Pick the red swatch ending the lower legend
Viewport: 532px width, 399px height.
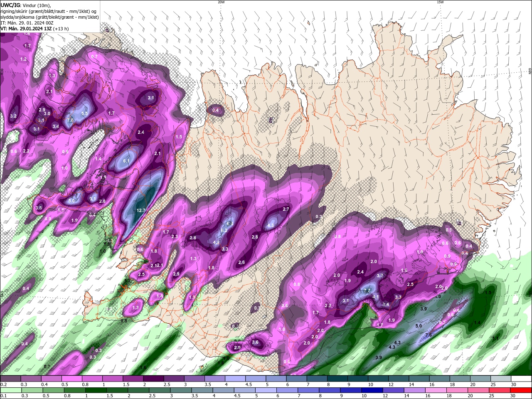(x=521, y=390)
